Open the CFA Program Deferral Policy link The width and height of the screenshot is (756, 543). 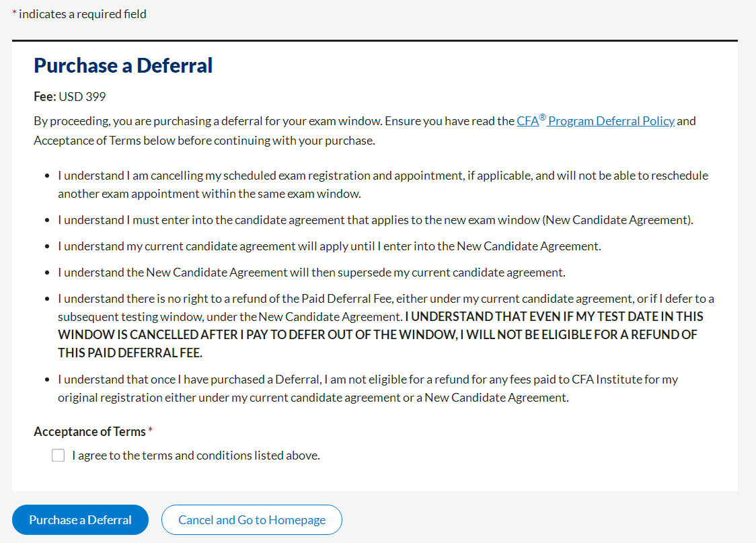[x=595, y=120]
